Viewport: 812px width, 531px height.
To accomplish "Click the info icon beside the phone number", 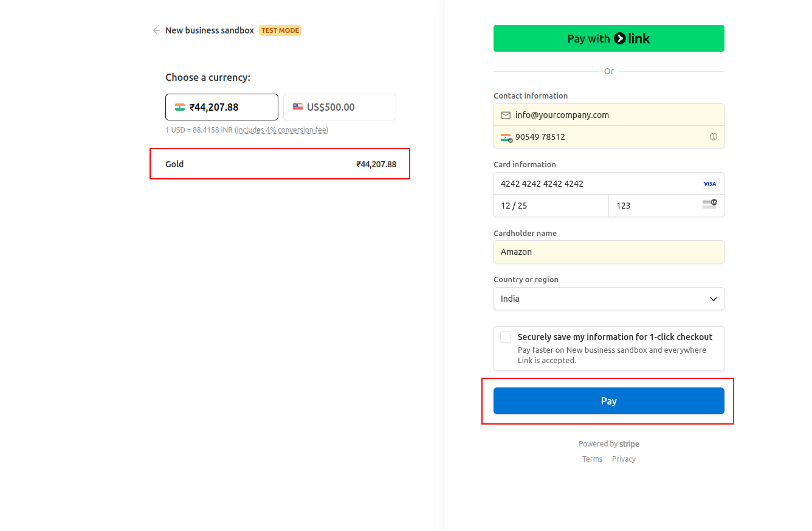I will coord(714,137).
